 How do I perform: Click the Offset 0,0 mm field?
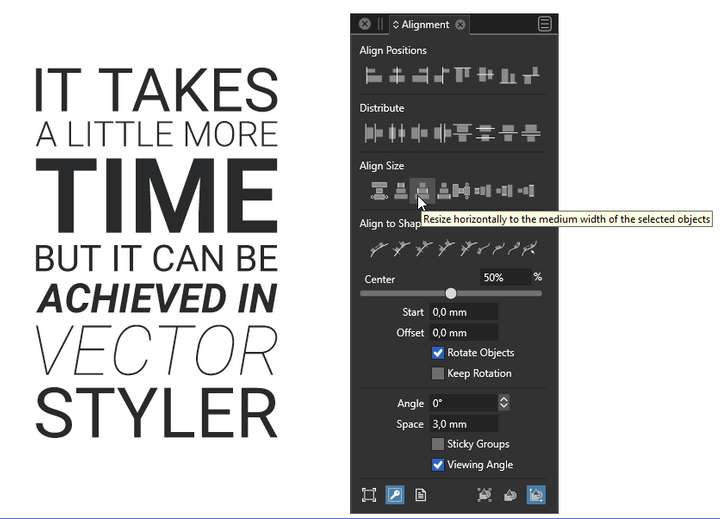pyautogui.click(x=463, y=333)
